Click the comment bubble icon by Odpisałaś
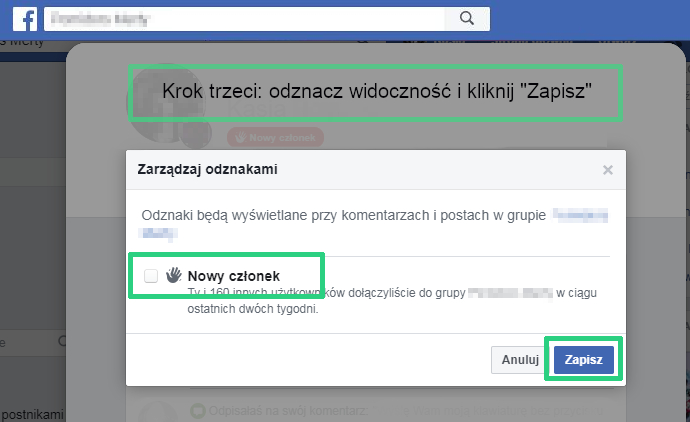690x422 pixels. pos(198,411)
